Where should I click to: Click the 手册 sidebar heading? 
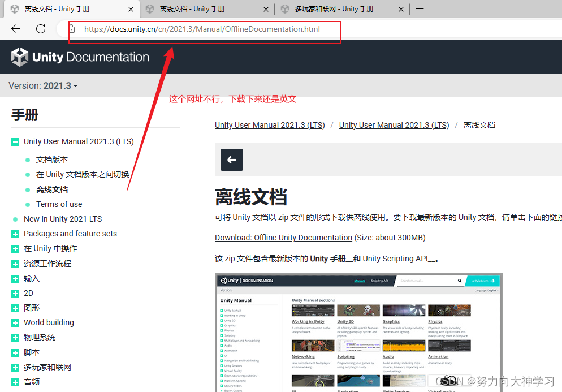[25, 115]
